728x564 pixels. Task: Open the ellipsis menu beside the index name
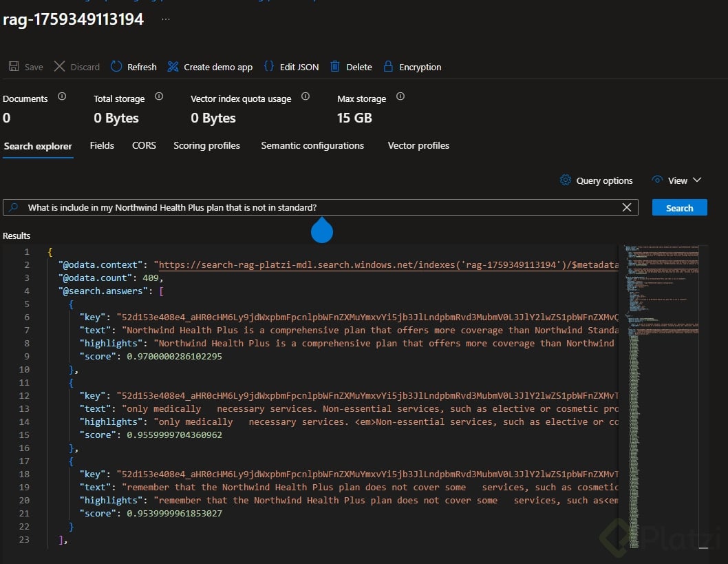tap(165, 19)
